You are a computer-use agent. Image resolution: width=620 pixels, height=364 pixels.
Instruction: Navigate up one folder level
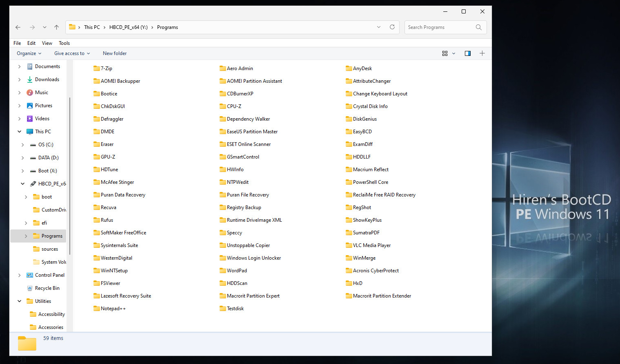(x=56, y=27)
